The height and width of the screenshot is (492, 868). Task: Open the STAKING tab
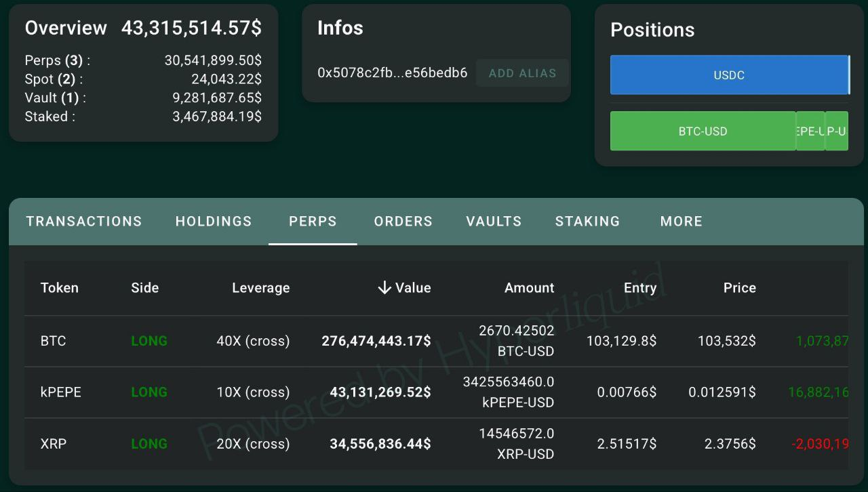(x=588, y=222)
